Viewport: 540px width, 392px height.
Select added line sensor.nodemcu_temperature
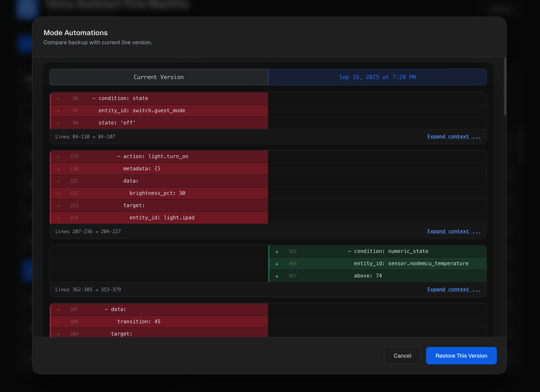(x=411, y=264)
